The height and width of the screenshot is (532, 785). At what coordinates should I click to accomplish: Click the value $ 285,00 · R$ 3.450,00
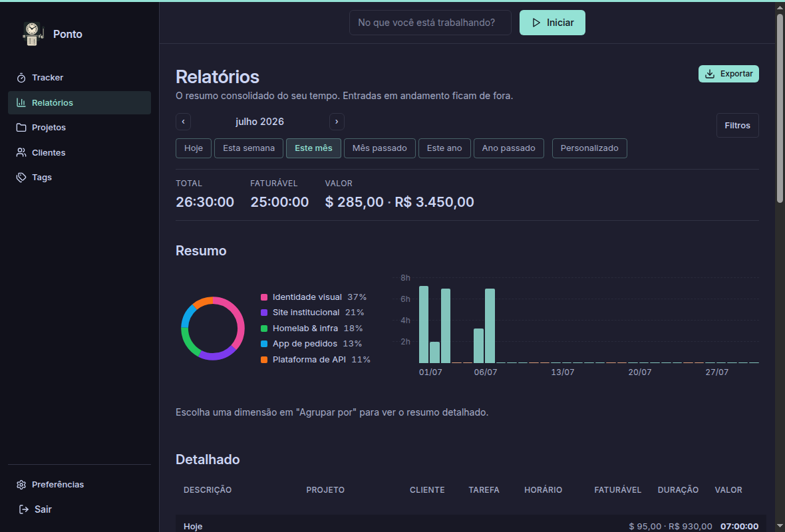click(x=400, y=202)
